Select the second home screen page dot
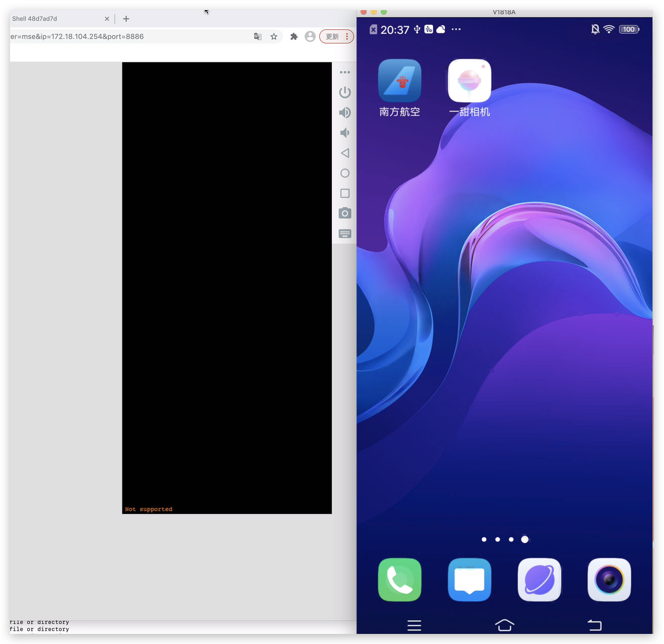Viewport: 664px width, 644px height. point(498,540)
